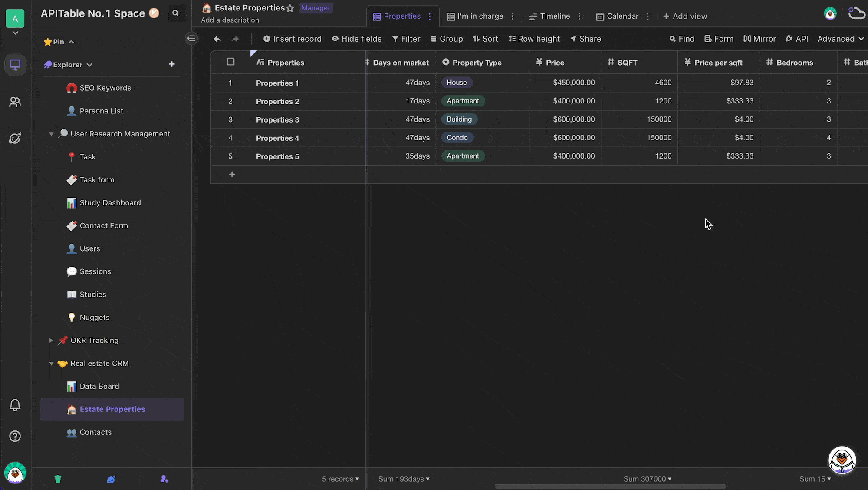Expand the User Research Management section
Viewport: 868px width, 490px height.
tap(51, 134)
